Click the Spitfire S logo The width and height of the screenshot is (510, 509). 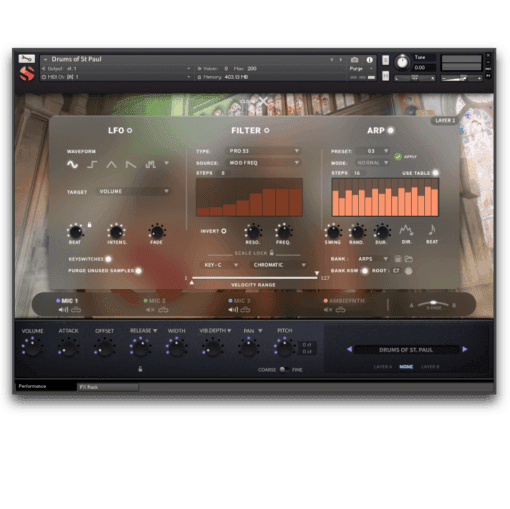coord(27,74)
